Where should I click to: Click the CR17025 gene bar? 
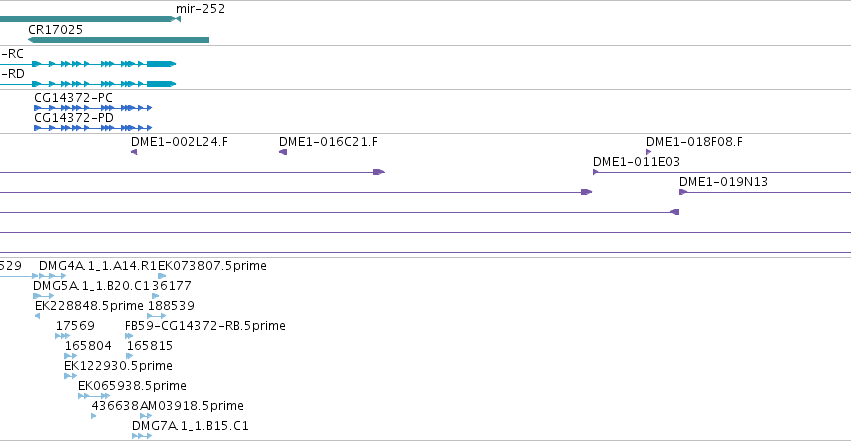[118, 40]
